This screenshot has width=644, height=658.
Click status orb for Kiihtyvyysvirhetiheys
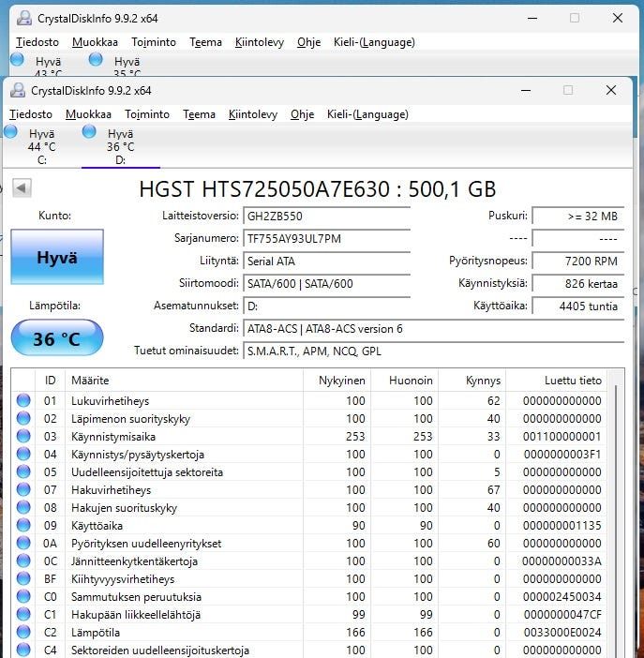pyautogui.click(x=23, y=578)
